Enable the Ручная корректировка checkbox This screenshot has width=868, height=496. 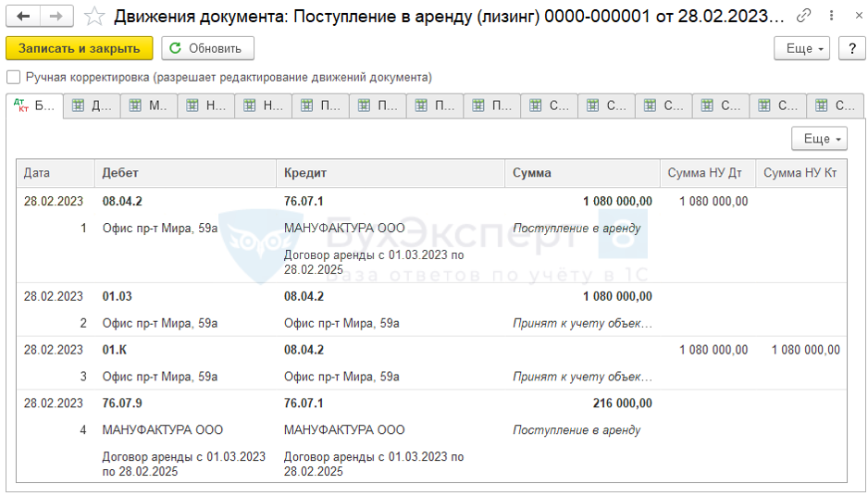click(x=13, y=78)
